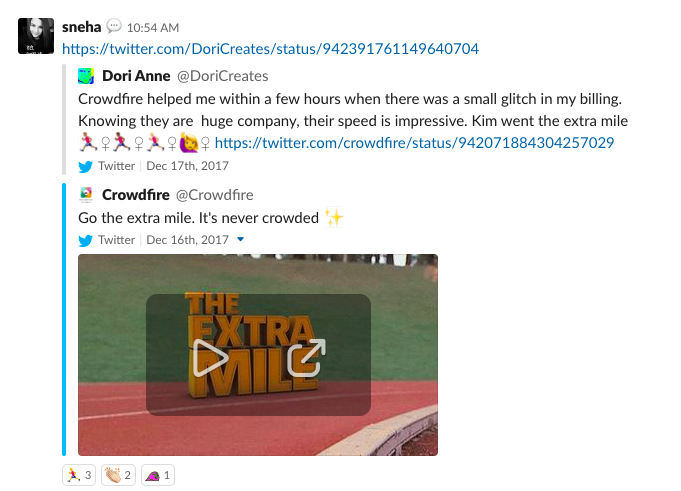
Task: Open the DoriCreates tweet status link
Action: (270, 48)
